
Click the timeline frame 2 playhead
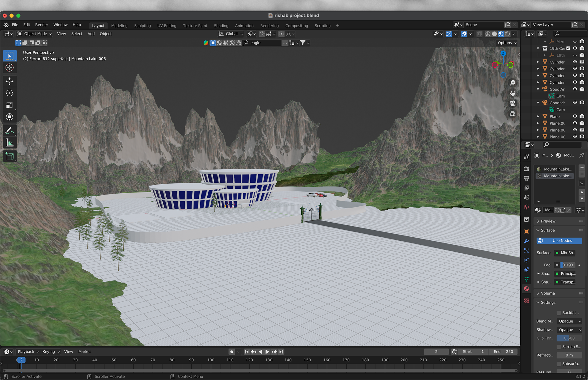tap(21, 360)
